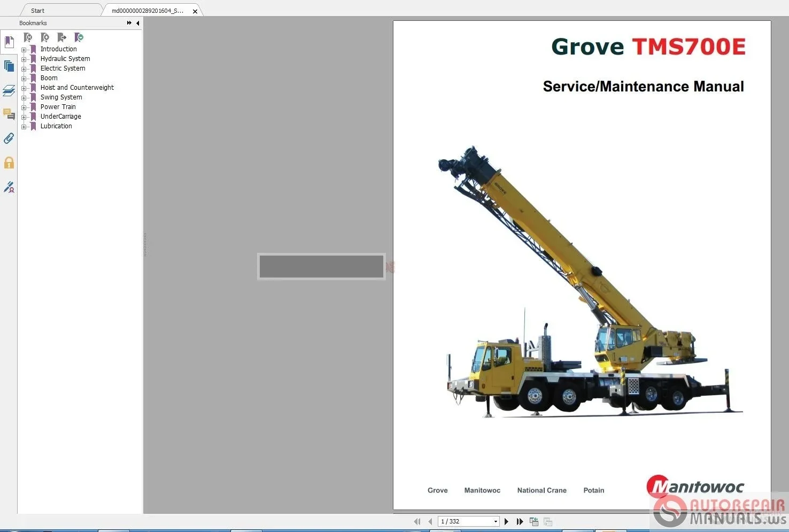The width and height of the screenshot is (789, 532).
Task: Click the bookmark icon beside Hydraulic System
Action: pos(34,59)
